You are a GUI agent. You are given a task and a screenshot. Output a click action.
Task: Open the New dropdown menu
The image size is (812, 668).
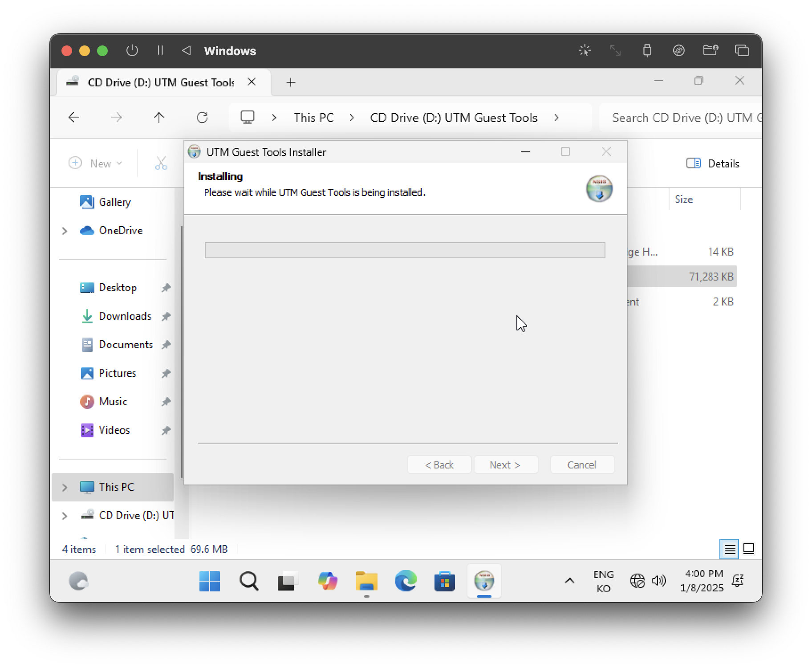click(95, 163)
